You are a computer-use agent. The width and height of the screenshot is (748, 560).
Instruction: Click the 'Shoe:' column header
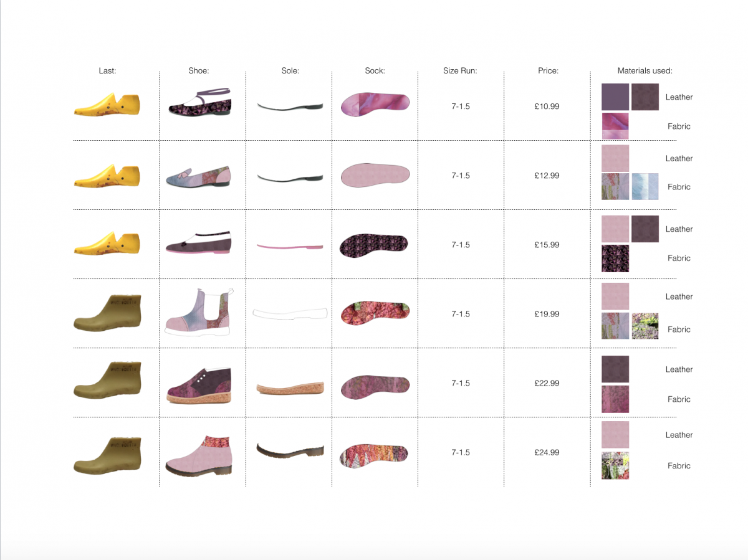click(199, 71)
